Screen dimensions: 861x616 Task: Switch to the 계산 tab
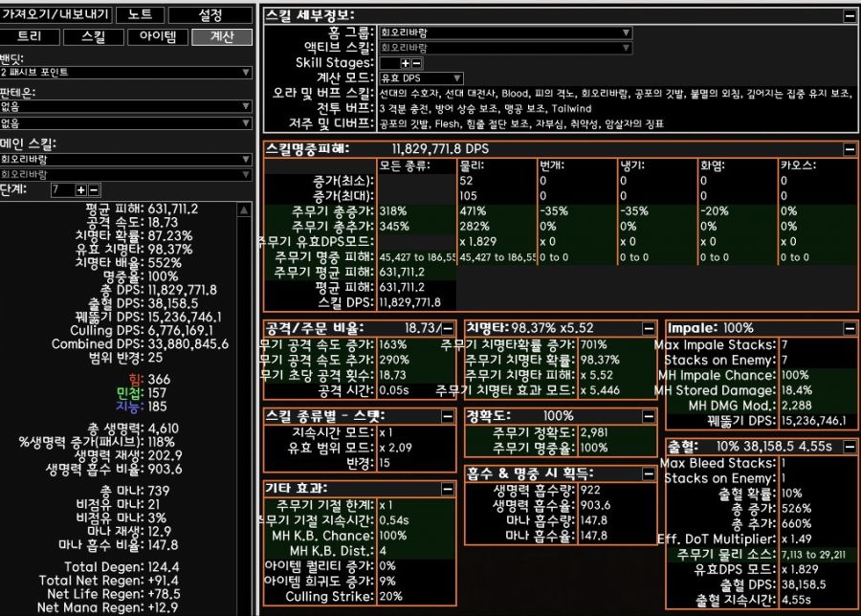click(x=222, y=36)
